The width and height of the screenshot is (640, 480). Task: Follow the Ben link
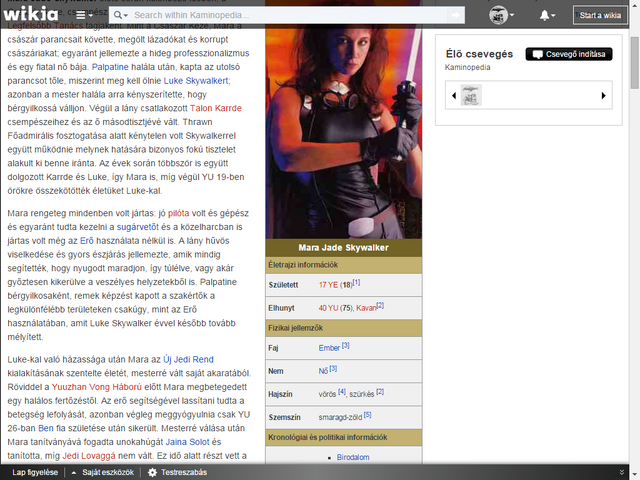[46, 428]
